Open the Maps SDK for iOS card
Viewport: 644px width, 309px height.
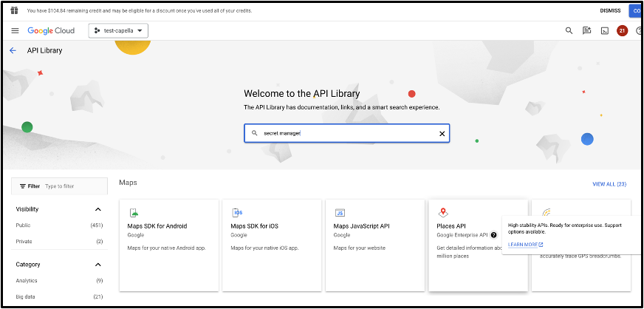coord(272,245)
